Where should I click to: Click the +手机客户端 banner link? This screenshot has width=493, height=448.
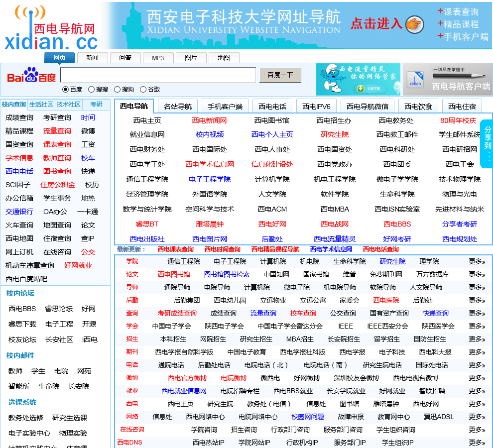(x=463, y=36)
